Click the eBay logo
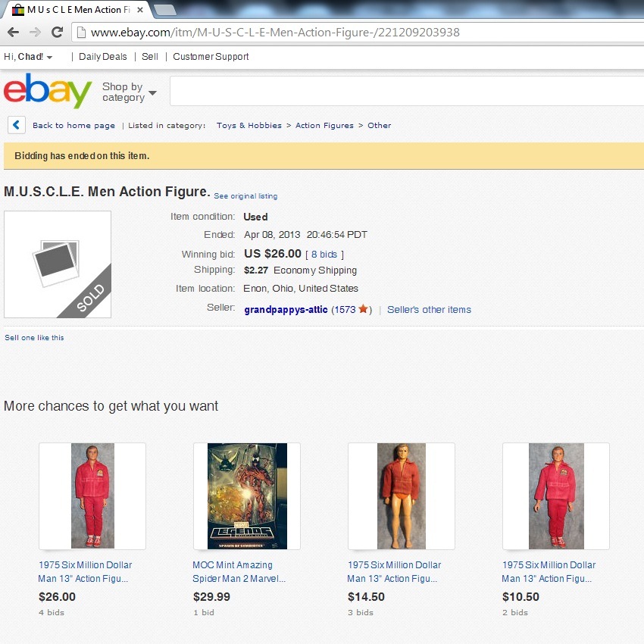Image resolution: width=644 pixels, height=644 pixels. click(x=48, y=90)
